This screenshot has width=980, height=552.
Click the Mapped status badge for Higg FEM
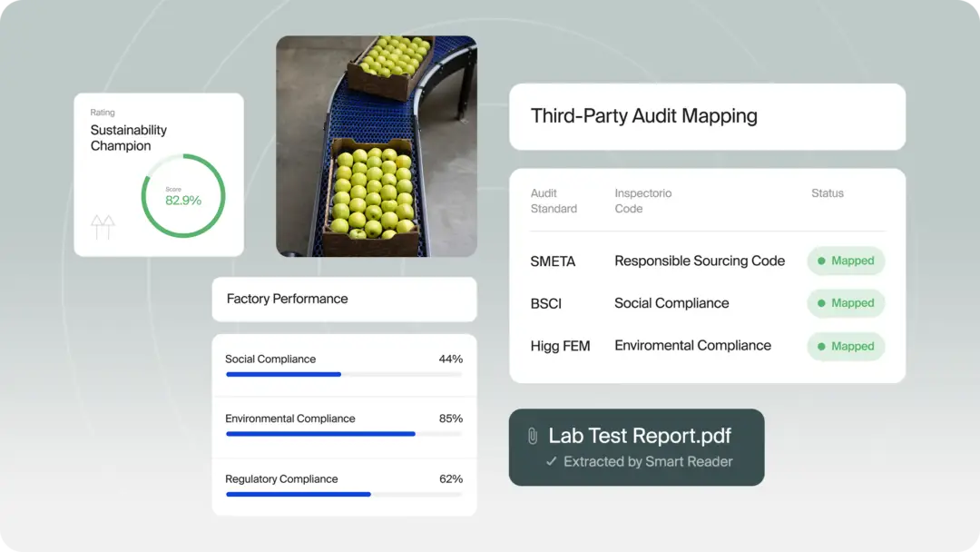(x=846, y=346)
